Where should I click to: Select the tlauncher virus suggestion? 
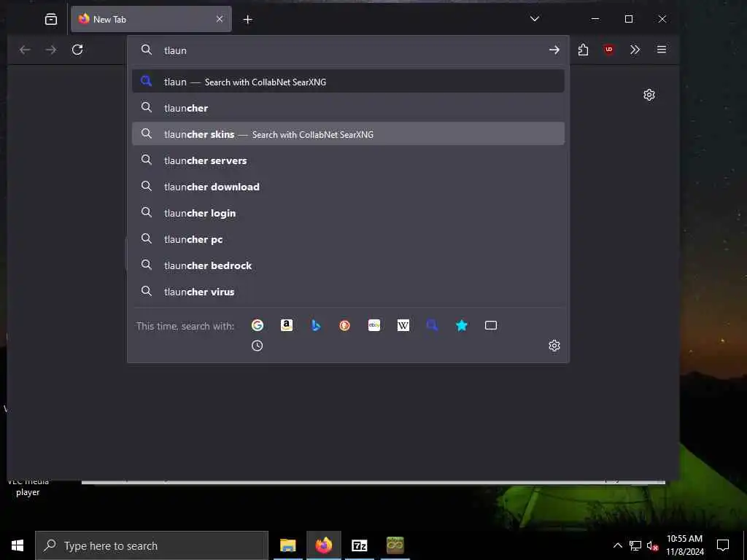348,291
